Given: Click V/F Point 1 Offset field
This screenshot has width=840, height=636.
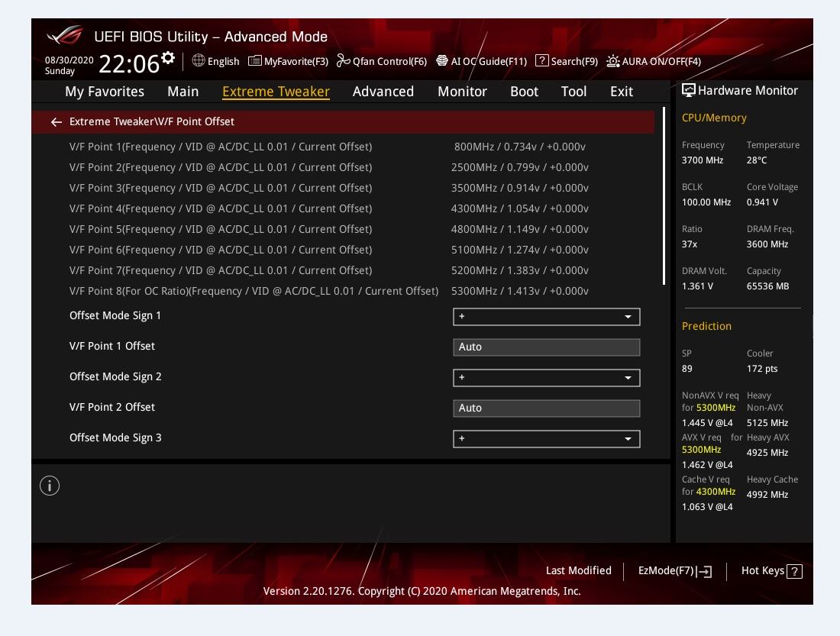Looking at the screenshot, I should click(x=547, y=347).
